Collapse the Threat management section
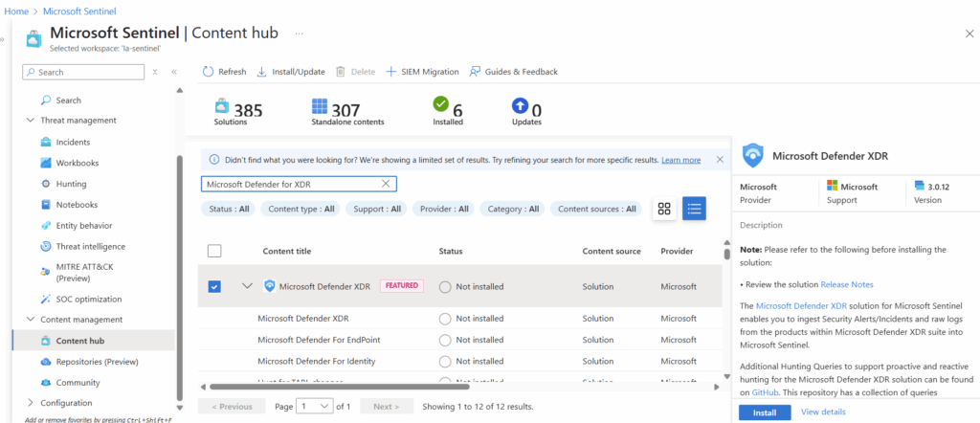Viewport: 980px width, 423px height. pos(30,120)
